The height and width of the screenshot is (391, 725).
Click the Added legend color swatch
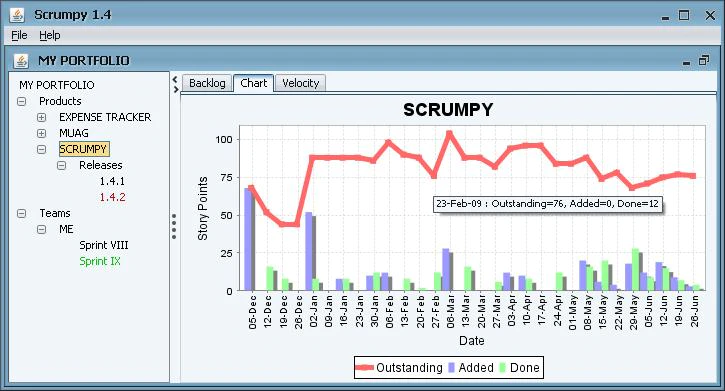coord(452,368)
